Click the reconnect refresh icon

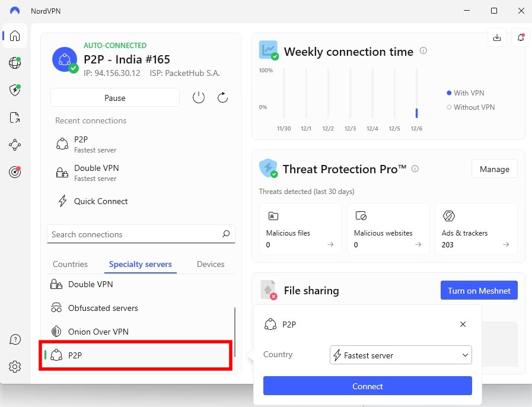222,98
